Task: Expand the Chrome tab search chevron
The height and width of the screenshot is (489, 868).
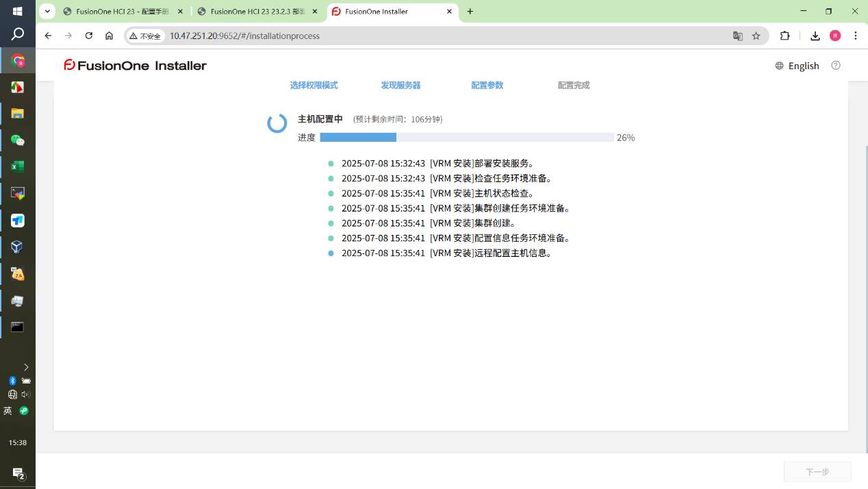Action: (47, 12)
